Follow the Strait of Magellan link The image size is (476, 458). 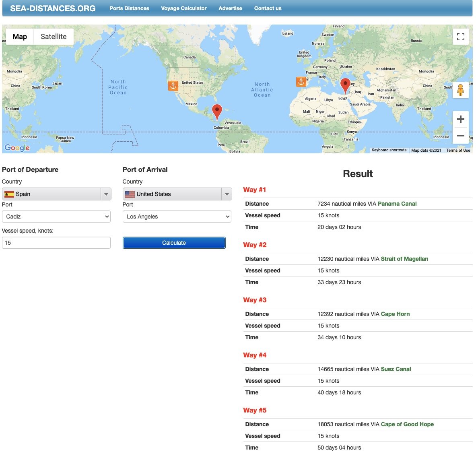(x=404, y=259)
